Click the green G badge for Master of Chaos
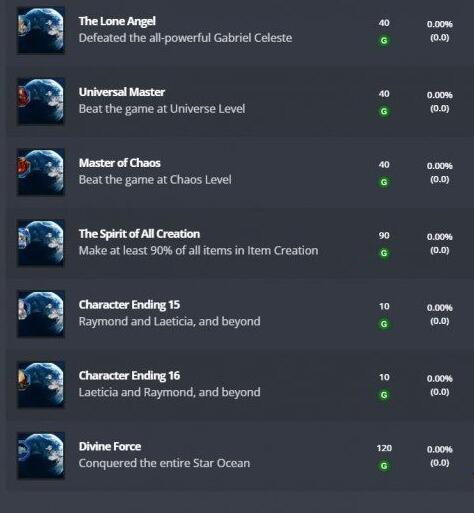This screenshot has height=513, width=474. point(384,182)
